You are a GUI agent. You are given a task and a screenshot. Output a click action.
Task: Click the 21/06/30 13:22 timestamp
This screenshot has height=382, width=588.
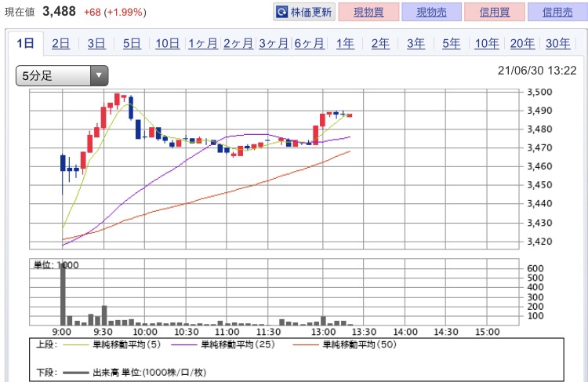pos(537,71)
